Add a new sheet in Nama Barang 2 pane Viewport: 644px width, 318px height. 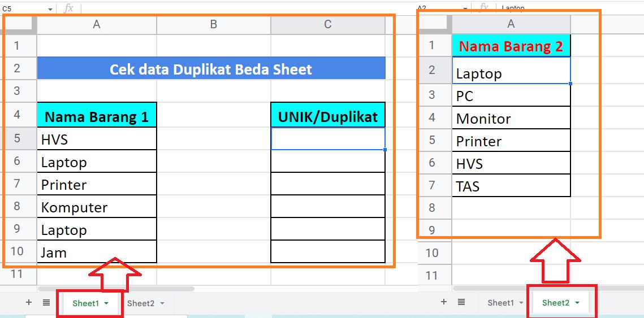[x=444, y=302]
